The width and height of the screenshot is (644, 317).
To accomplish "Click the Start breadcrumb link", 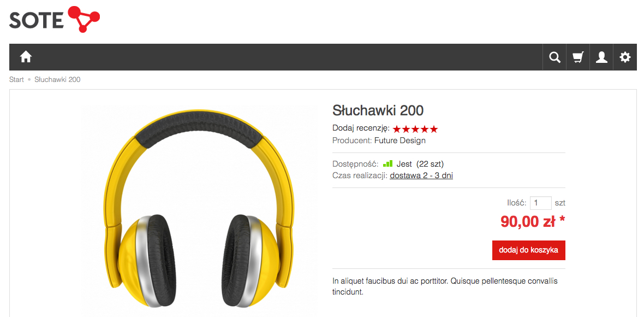I will coord(16,79).
